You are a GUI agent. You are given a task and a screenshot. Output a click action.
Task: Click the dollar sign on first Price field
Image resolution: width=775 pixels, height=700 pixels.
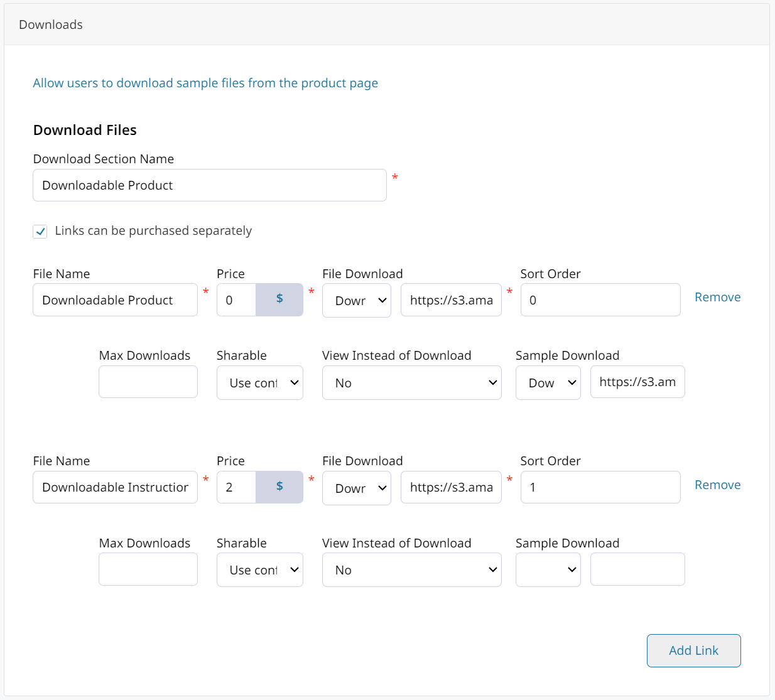pyautogui.click(x=279, y=299)
